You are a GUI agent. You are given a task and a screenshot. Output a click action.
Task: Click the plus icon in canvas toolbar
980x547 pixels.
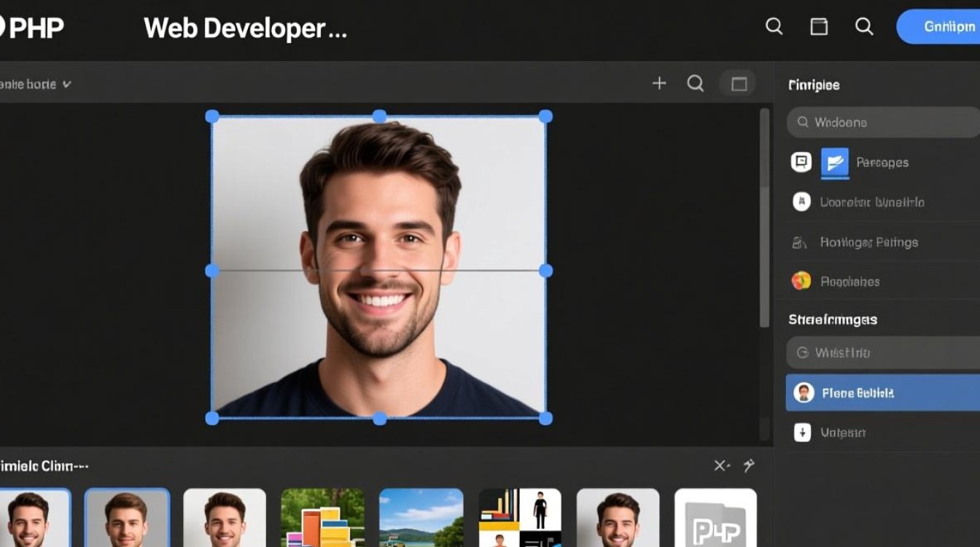659,83
